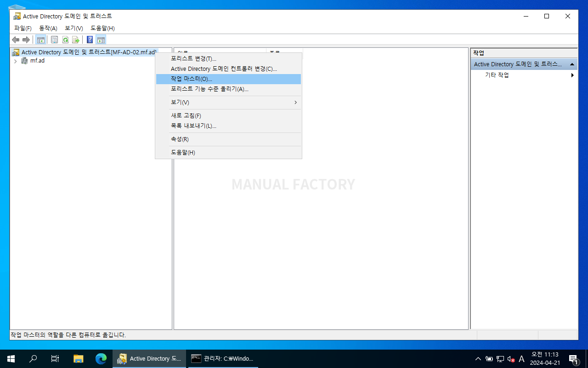Open 속성(R) from context menu

[x=228, y=139]
